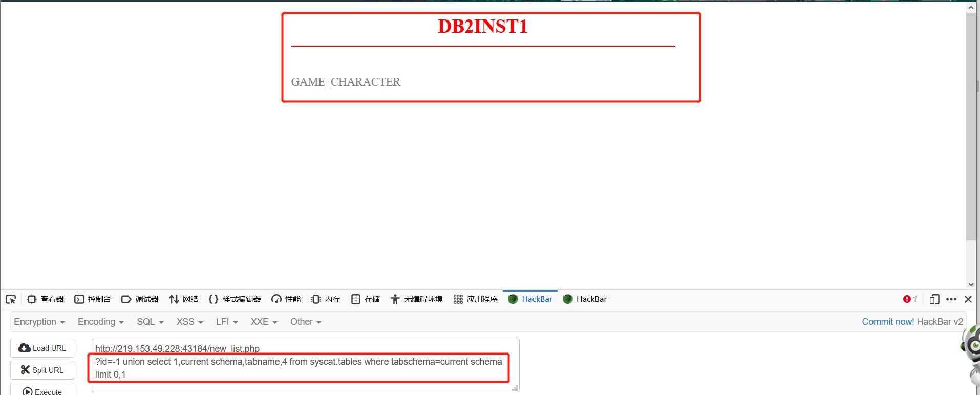Select the second HackBar tab
This screenshot has width=980, height=395.
(585, 299)
